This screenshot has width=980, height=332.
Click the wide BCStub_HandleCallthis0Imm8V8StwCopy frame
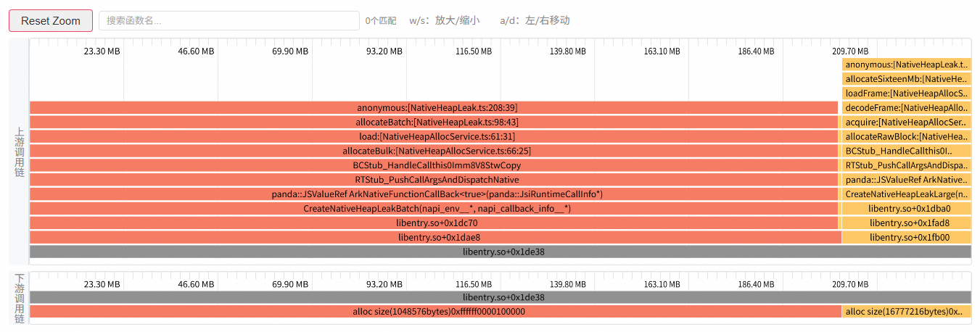tap(434, 165)
